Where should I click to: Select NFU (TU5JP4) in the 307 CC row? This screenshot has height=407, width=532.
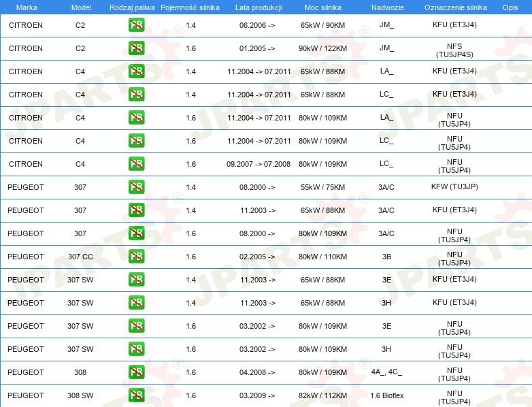tap(454, 259)
